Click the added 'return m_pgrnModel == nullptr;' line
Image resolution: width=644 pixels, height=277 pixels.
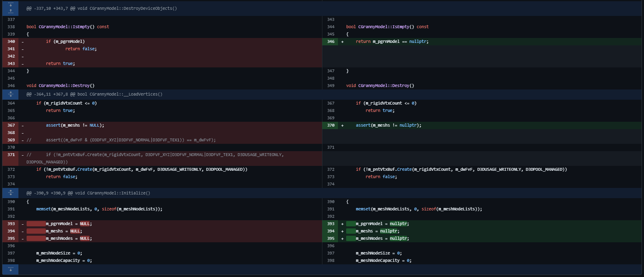[392, 42]
